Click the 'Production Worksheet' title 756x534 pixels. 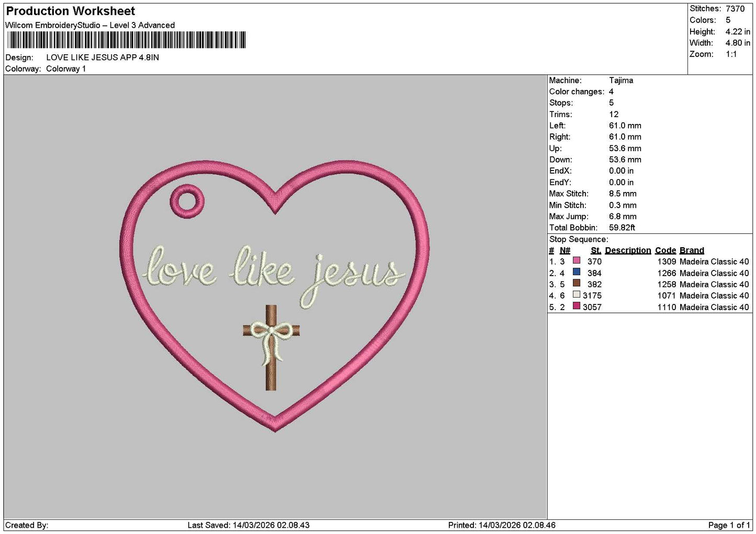coord(70,11)
